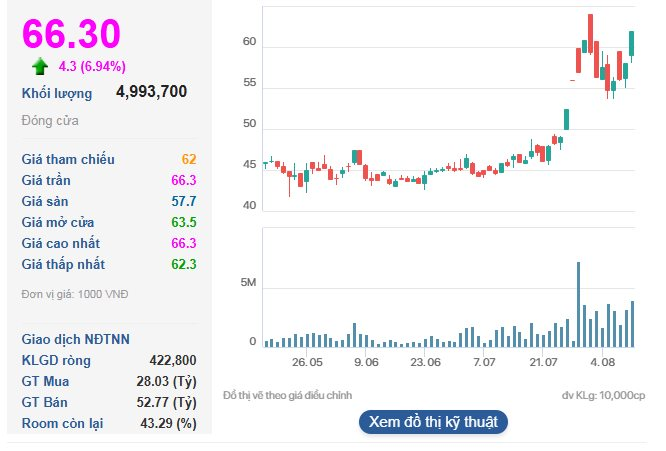Click the 26.05 date label on chart axis
Image resolution: width=666 pixels, height=451 pixels.
(307, 363)
